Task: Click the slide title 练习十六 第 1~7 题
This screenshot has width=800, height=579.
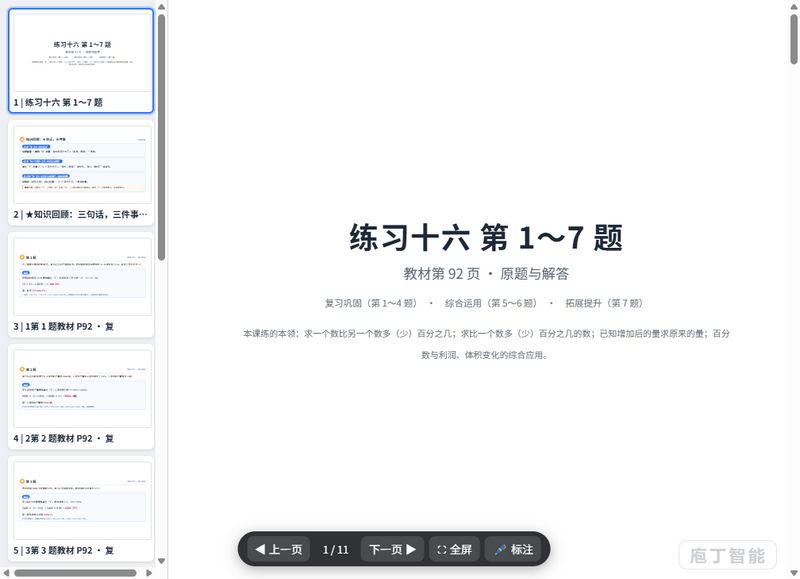Action: coord(486,238)
